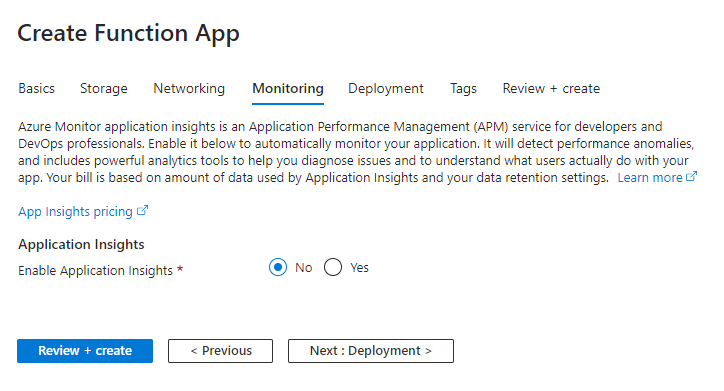Click the Enable Application Insights label

(95, 271)
